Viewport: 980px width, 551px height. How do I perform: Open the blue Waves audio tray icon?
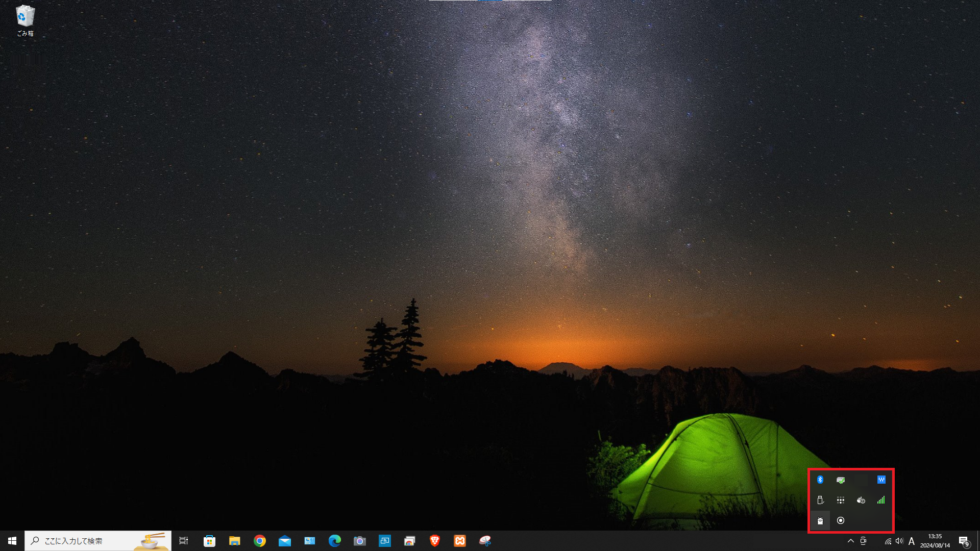coord(881,480)
